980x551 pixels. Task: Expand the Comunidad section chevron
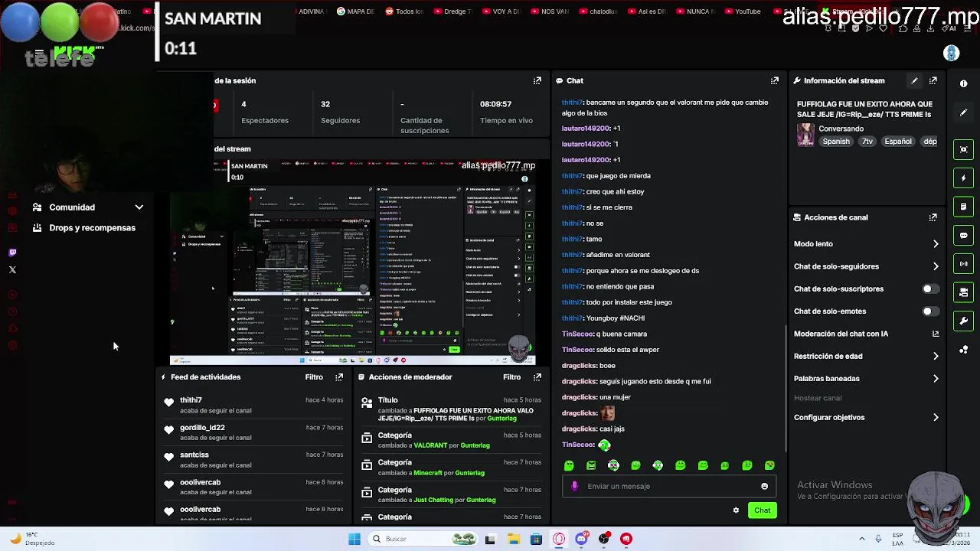139,207
